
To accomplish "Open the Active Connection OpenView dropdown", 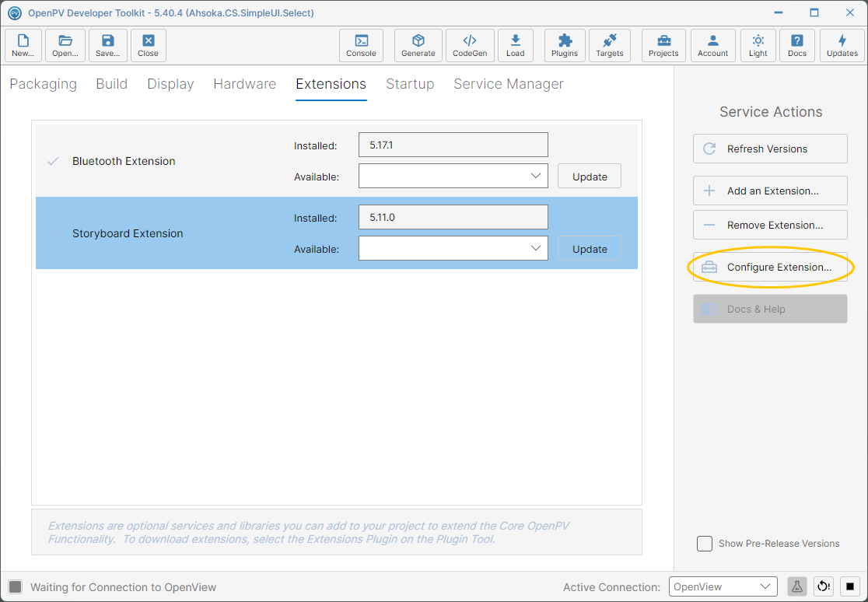I will click(x=723, y=586).
